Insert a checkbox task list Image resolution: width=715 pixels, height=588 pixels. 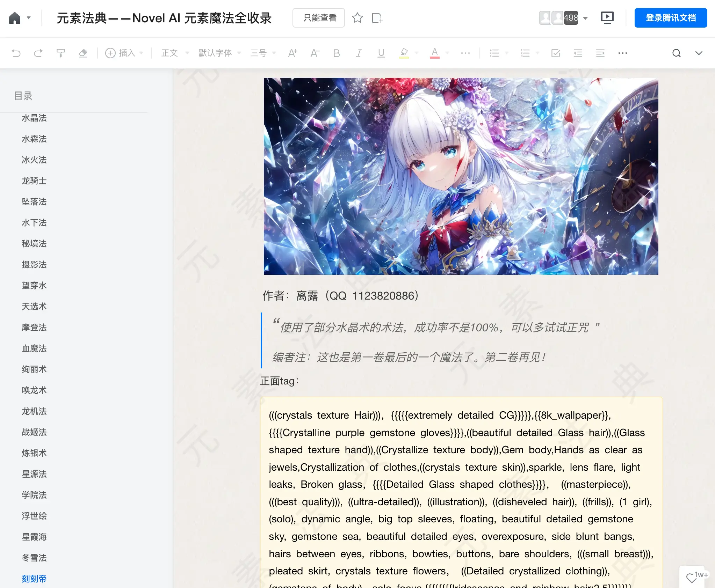[556, 53]
